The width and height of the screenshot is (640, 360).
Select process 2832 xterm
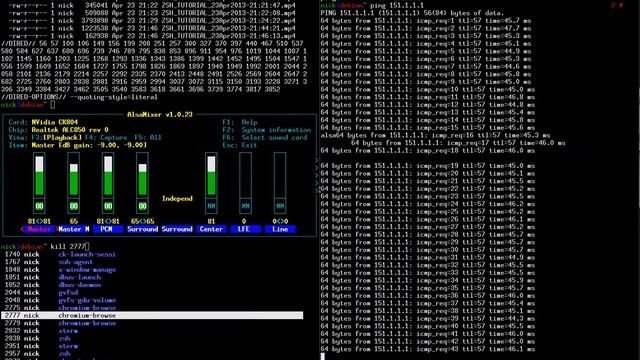41,331
